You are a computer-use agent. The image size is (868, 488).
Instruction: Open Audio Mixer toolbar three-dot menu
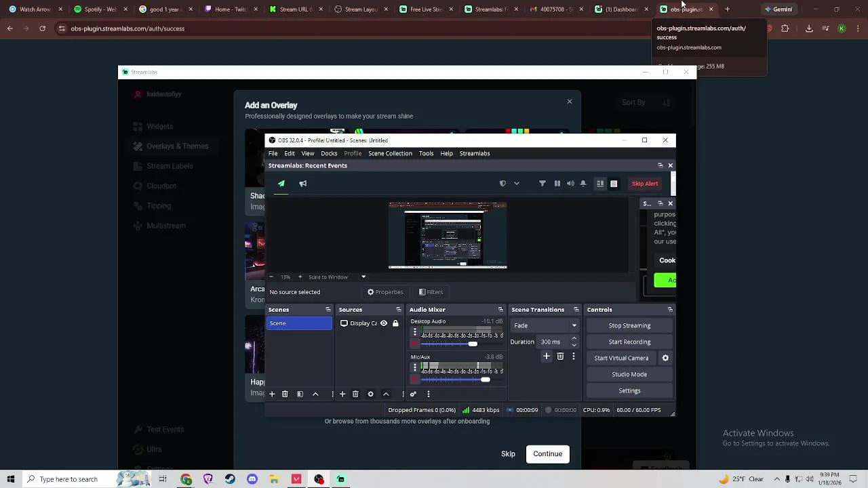pyautogui.click(x=428, y=394)
